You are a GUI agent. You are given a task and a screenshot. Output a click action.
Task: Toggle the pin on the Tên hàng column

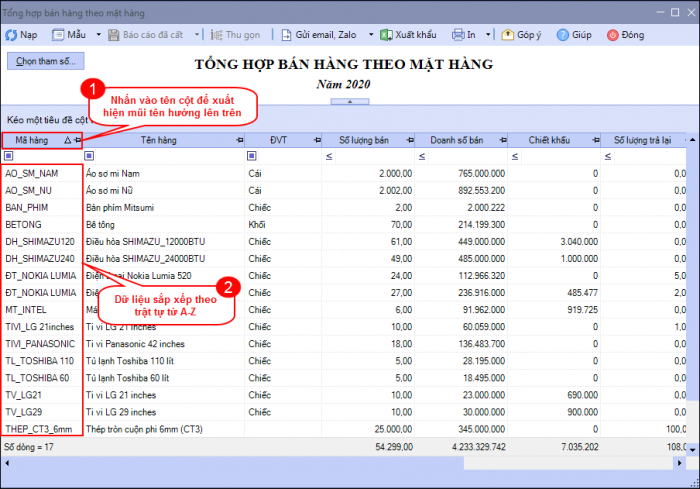tap(238, 141)
